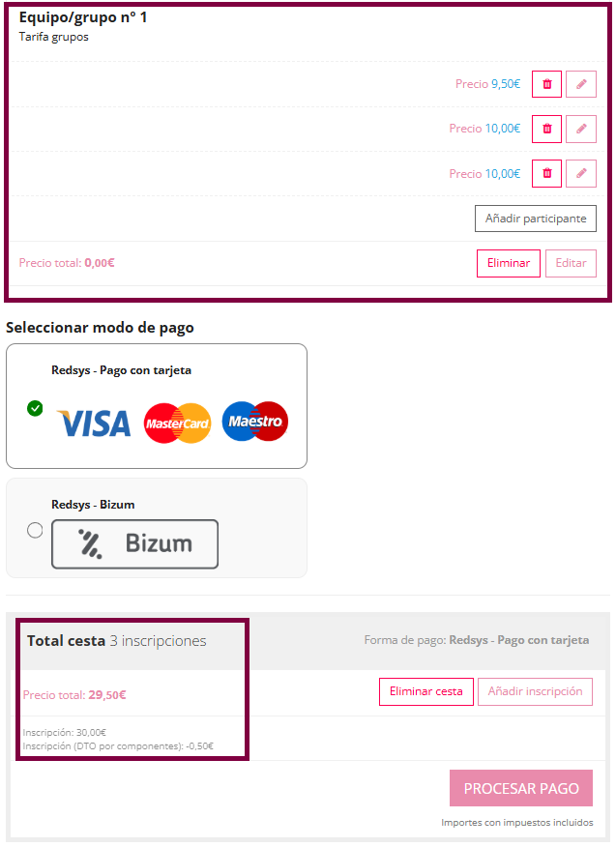
Task: Delete the participant priced 9,50€
Action: pos(546,84)
